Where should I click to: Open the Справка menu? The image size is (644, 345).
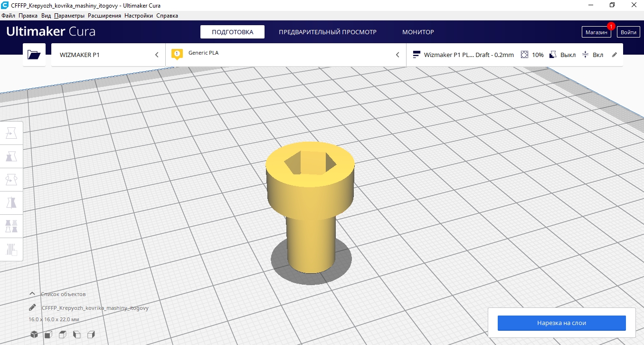167,16
